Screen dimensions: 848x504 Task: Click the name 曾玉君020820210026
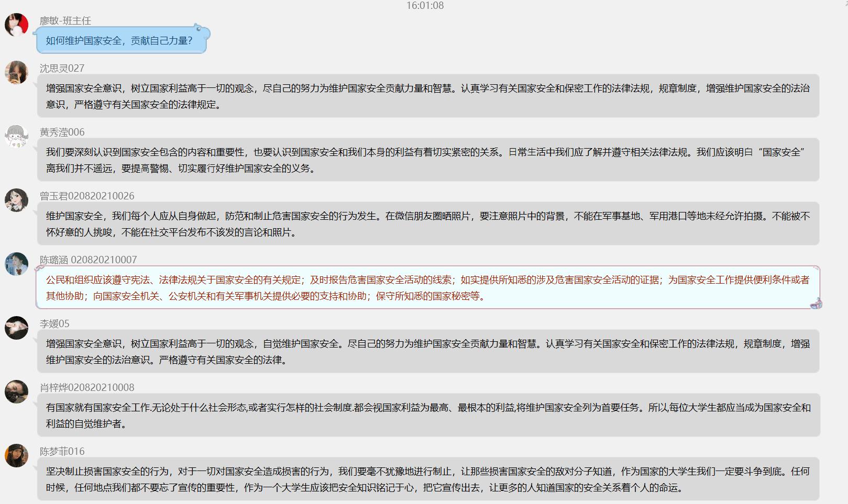[x=87, y=196]
